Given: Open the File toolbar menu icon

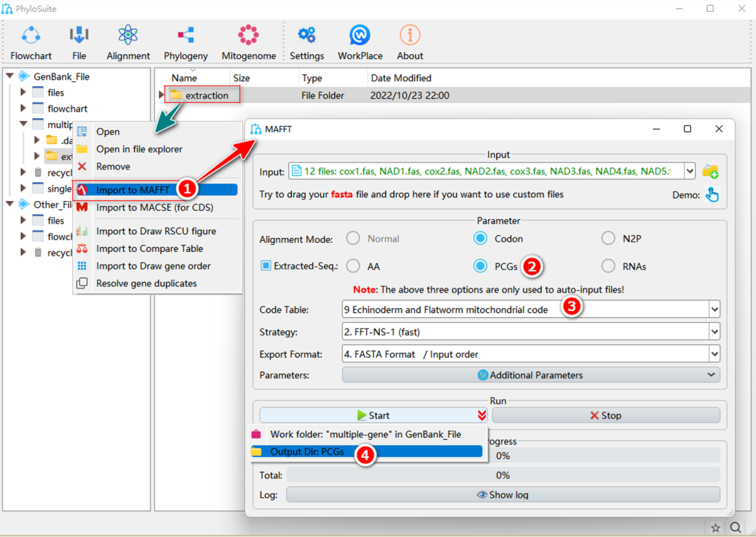Looking at the screenshot, I should (79, 36).
